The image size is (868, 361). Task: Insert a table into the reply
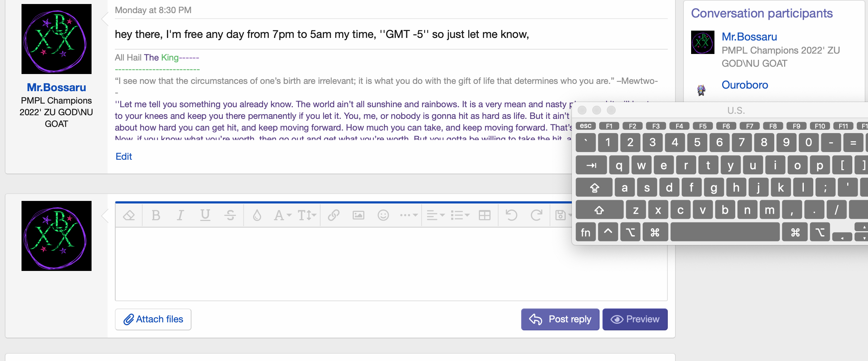click(485, 215)
